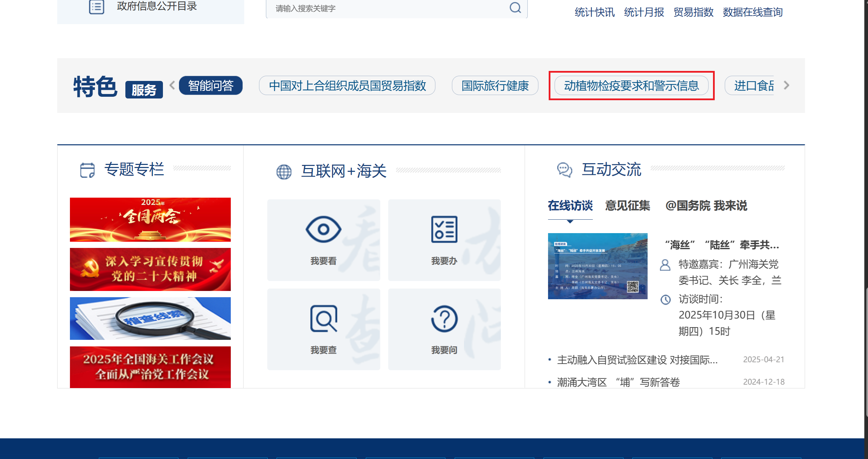Click the 数据在线查询 link
Screen dimensions: 868x459
click(x=753, y=12)
